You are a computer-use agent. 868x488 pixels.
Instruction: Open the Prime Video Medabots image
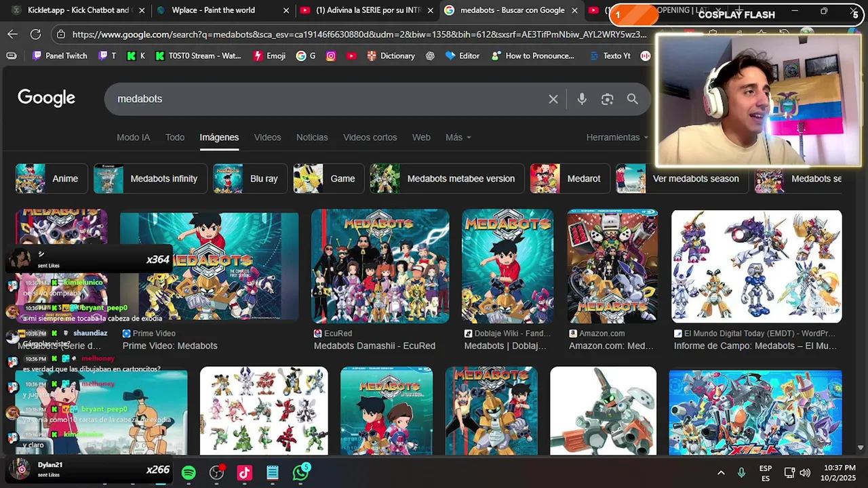click(x=209, y=266)
